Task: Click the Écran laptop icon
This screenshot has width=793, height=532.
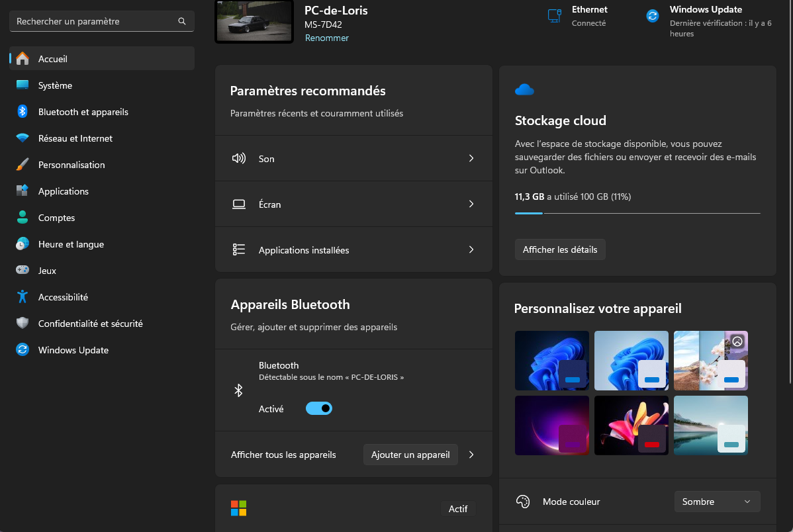Action: pos(239,204)
